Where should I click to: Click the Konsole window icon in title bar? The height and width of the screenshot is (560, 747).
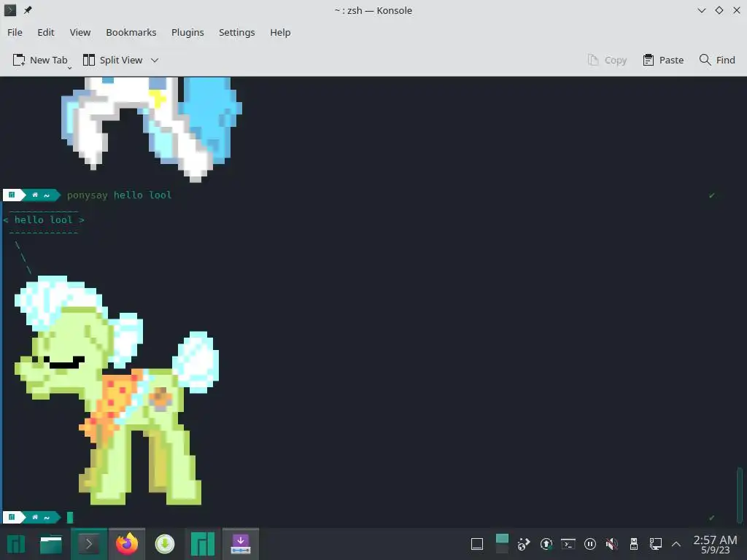pos(10,10)
